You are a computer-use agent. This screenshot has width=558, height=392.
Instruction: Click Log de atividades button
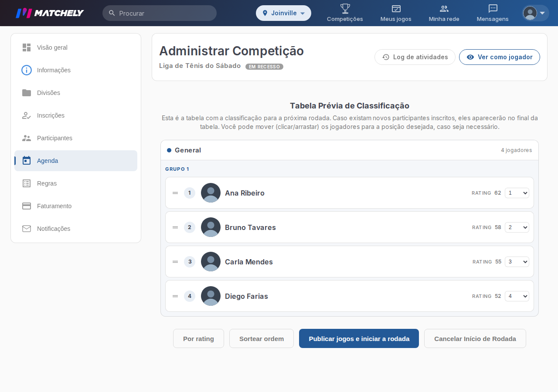[415, 57]
